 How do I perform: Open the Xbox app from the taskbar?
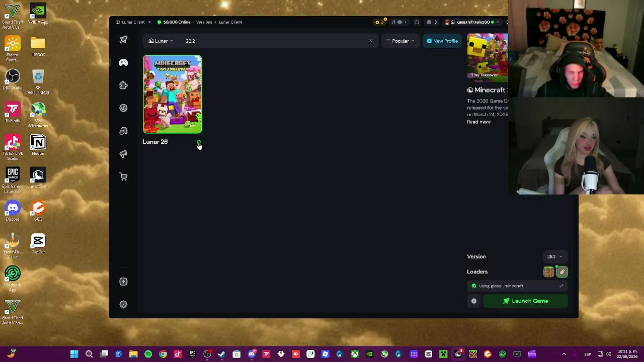coord(355,354)
